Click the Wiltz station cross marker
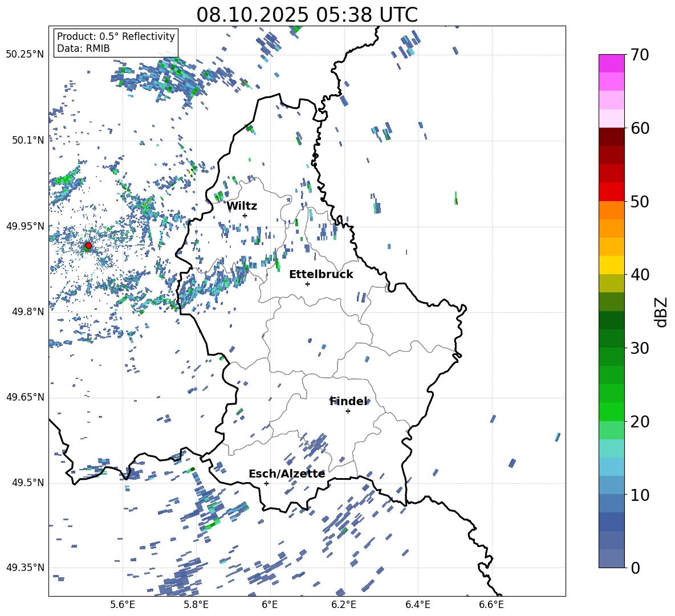675x616 pixels. [x=245, y=215]
